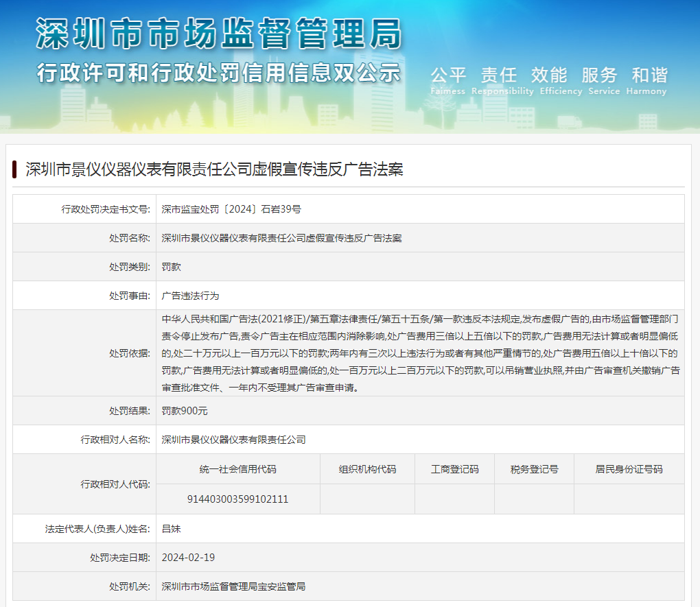Click the 工商登记码 column header
Image resolution: width=700 pixels, height=607 pixels.
[x=454, y=469]
